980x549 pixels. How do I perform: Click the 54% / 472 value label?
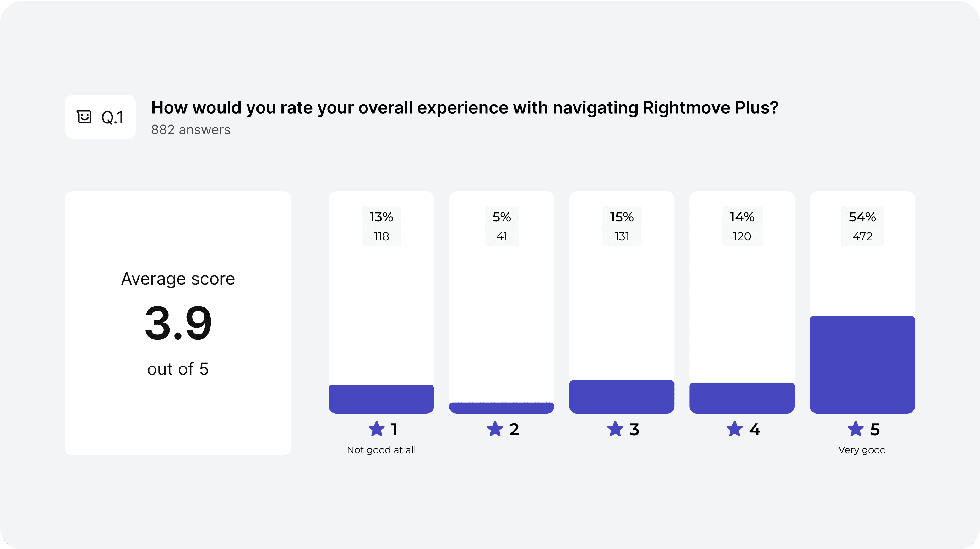pyautogui.click(x=862, y=226)
